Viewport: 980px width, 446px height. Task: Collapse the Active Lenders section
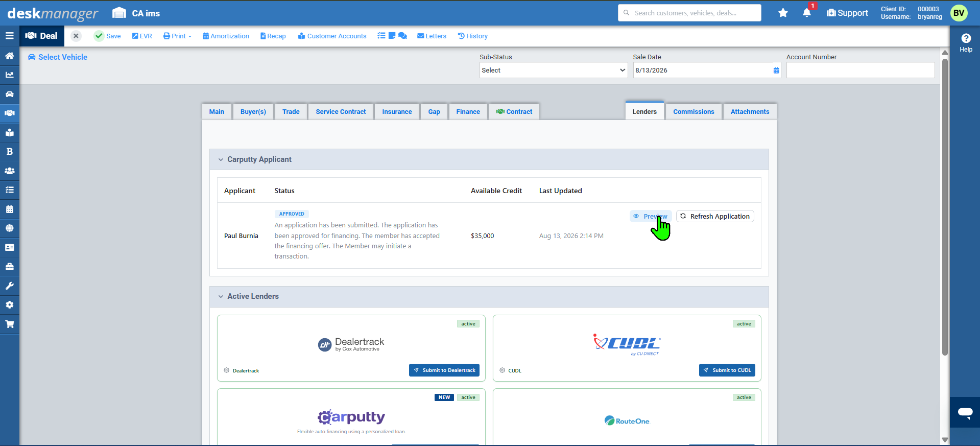pyautogui.click(x=221, y=296)
